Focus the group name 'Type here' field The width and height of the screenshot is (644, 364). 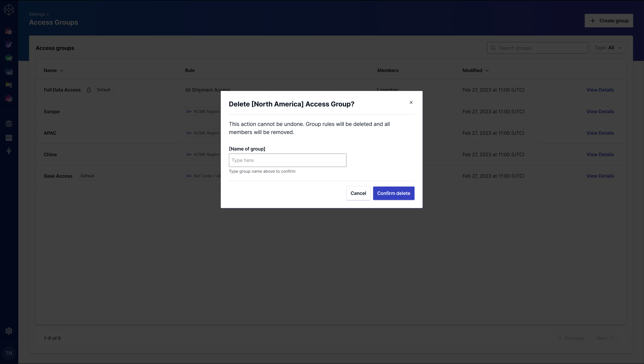287,160
